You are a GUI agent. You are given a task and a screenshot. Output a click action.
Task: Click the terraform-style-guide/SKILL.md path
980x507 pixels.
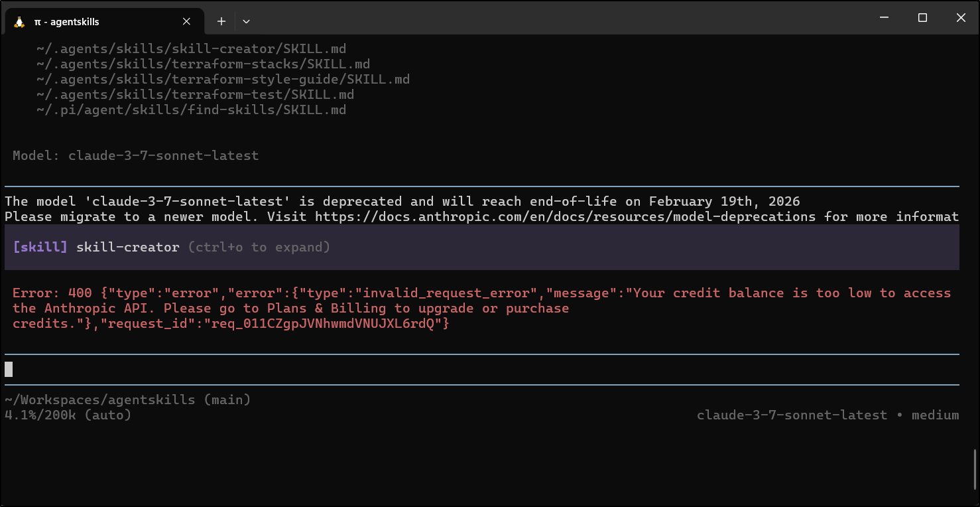coord(223,80)
